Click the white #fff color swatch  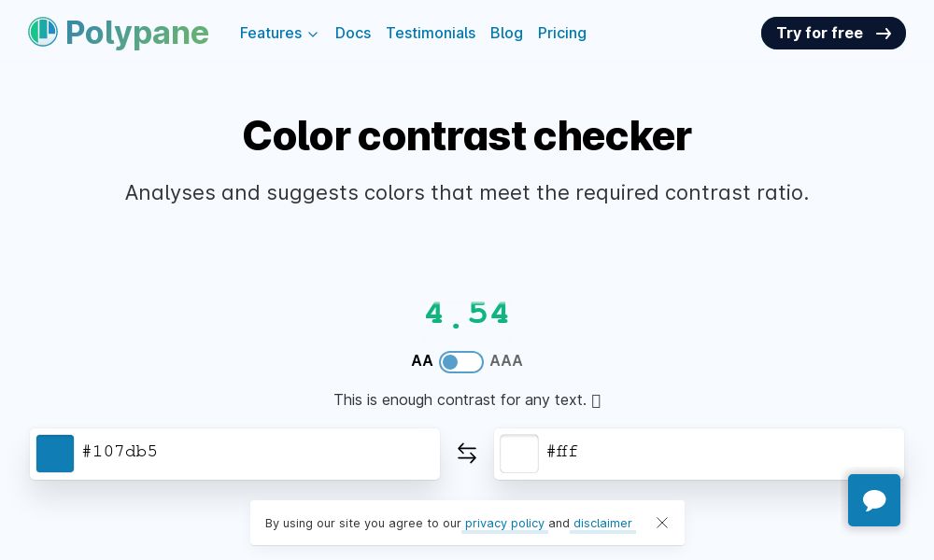coord(519,454)
